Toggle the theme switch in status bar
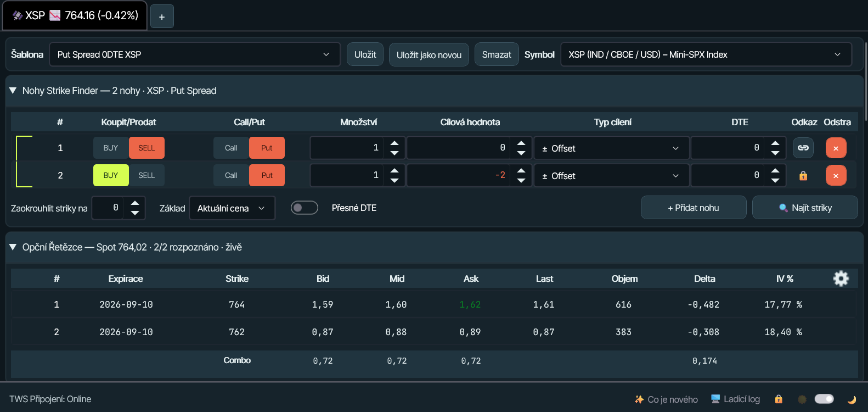This screenshot has width=868, height=412. (824, 399)
